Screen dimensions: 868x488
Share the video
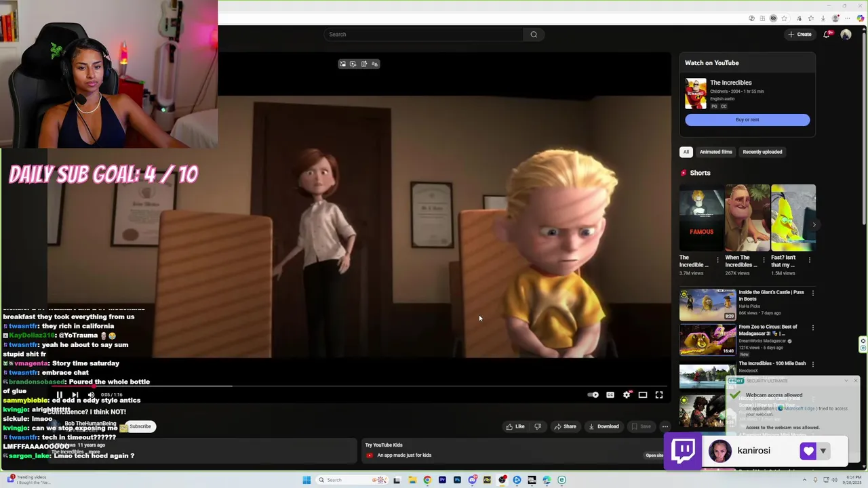coord(565,426)
